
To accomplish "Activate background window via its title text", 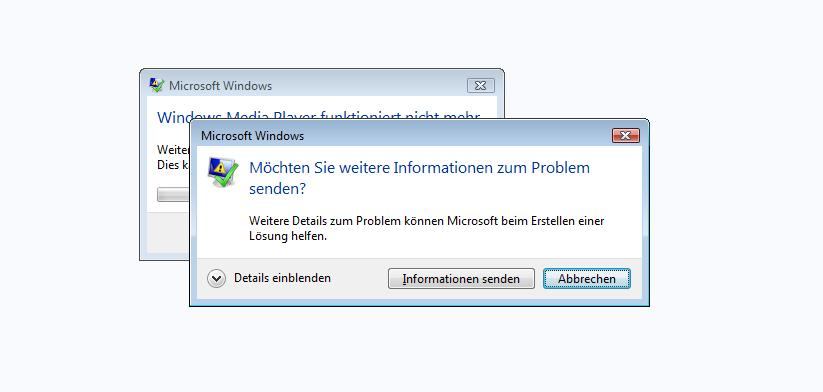I will click(220, 86).
